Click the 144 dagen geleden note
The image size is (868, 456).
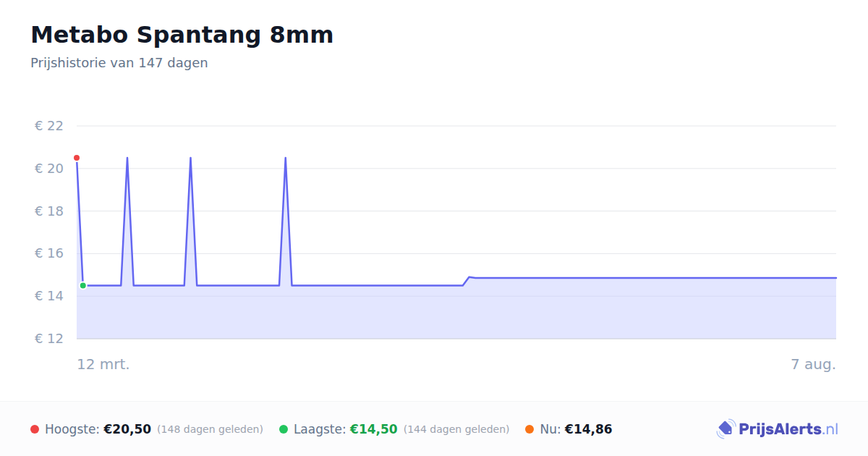point(456,429)
